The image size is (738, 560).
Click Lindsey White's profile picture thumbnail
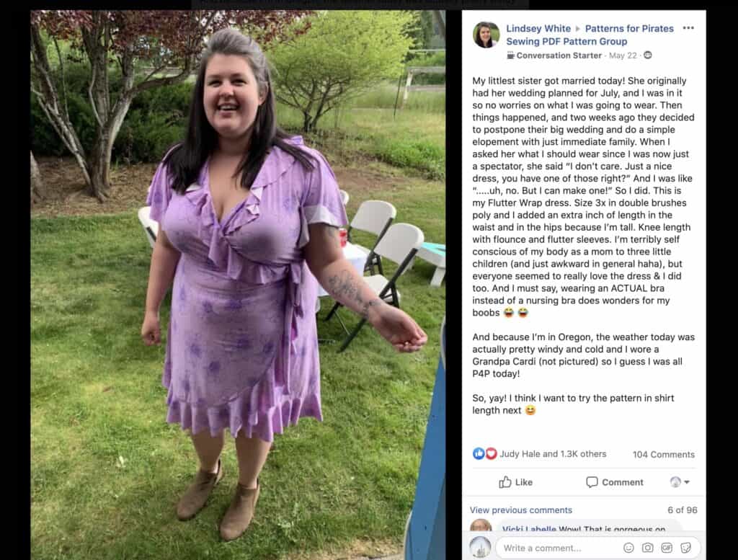(x=486, y=35)
